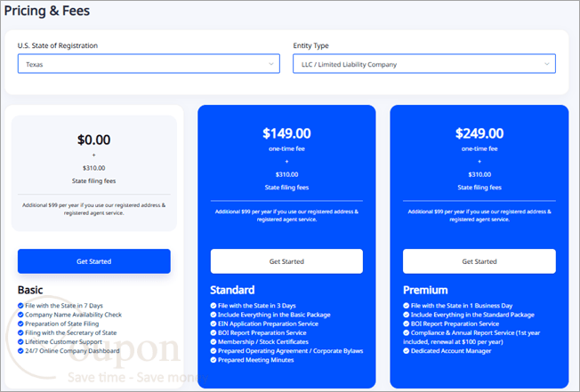Click the Premium plan title
The height and width of the screenshot is (392, 580).
pyautogui.click(x=425, y=290)
